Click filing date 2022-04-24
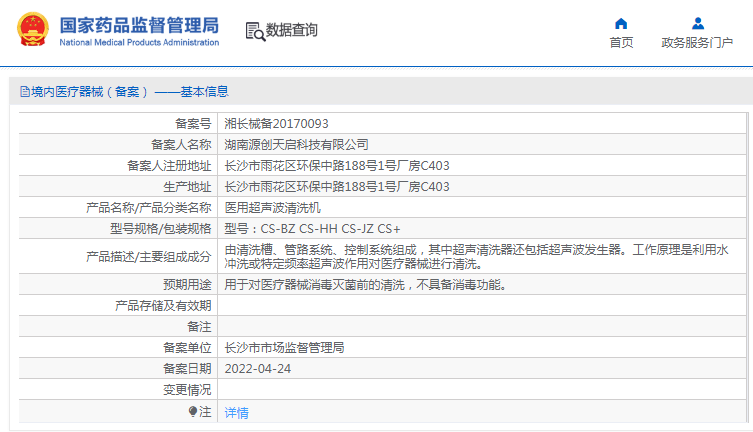The width and height of the screenshot is (753, 432). pyautogui.click(x=257, y=369)
